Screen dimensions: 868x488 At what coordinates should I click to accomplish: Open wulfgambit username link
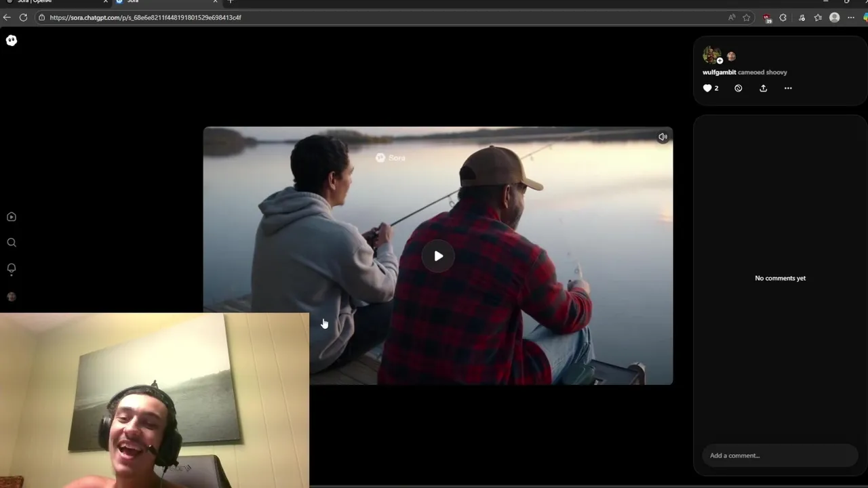coord(719,72)
